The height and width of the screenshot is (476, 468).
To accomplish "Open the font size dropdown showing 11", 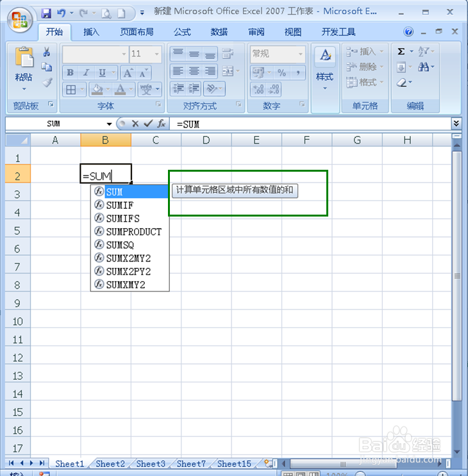I will 156,54.
